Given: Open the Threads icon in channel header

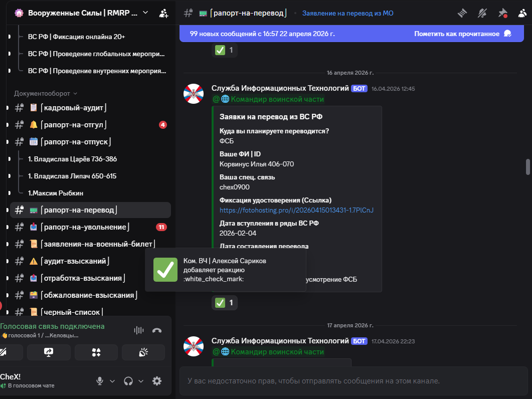Looking at the screenshot, I should 462,13.
